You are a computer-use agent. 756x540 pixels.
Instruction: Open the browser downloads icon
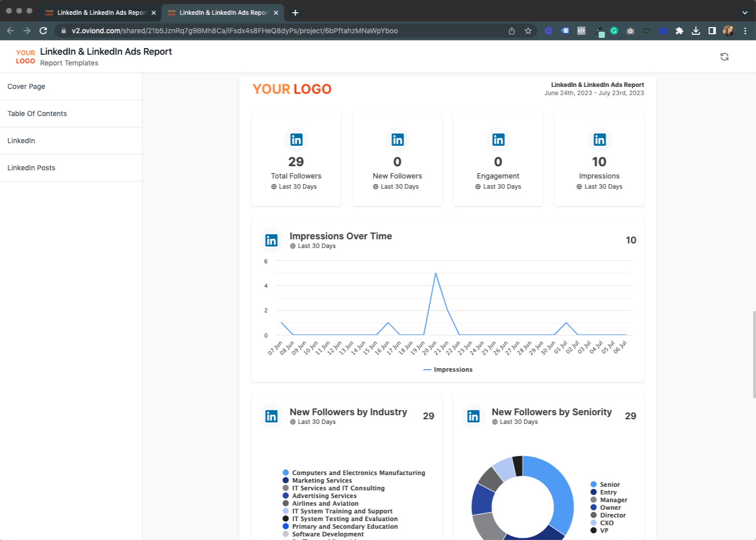click(696, 31)
